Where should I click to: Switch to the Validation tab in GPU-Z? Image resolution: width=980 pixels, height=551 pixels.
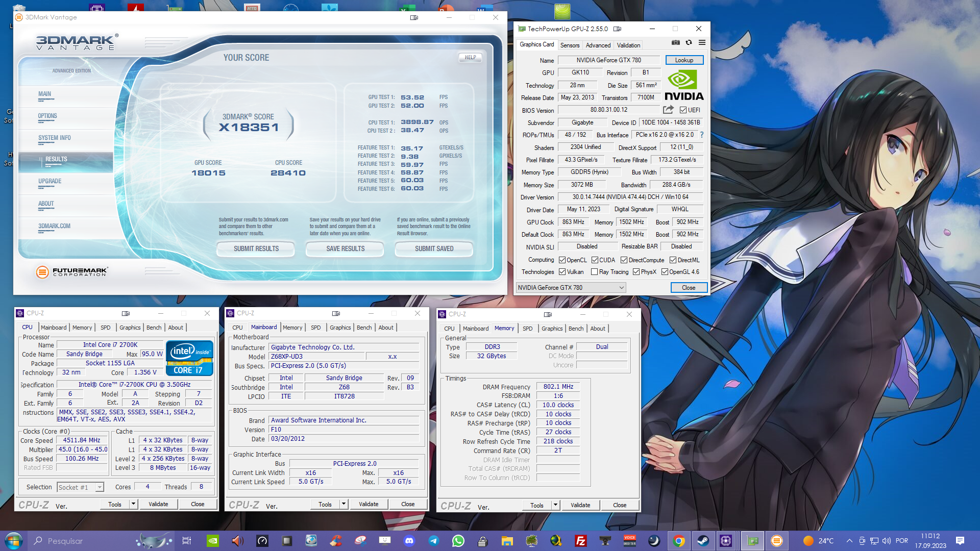628,45
